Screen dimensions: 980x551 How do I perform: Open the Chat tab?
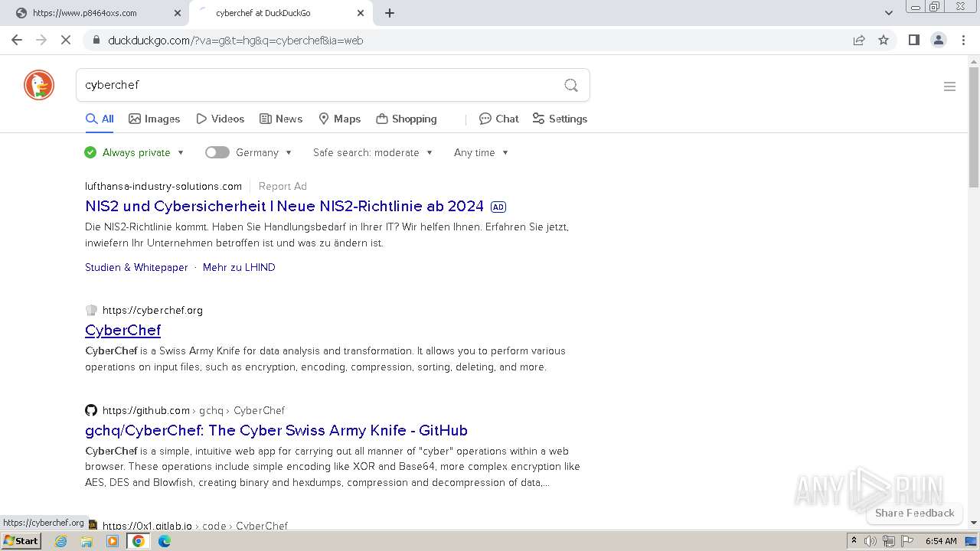click(499, 119)
